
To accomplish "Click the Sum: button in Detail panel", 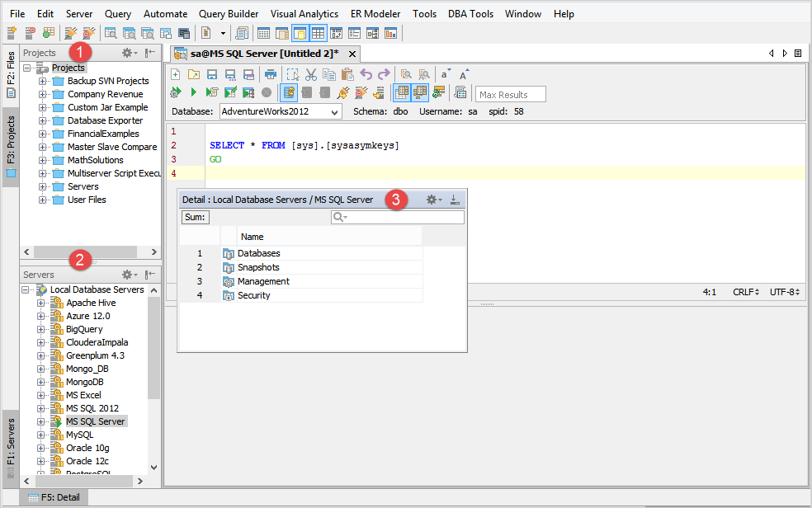I will point(195,218).
